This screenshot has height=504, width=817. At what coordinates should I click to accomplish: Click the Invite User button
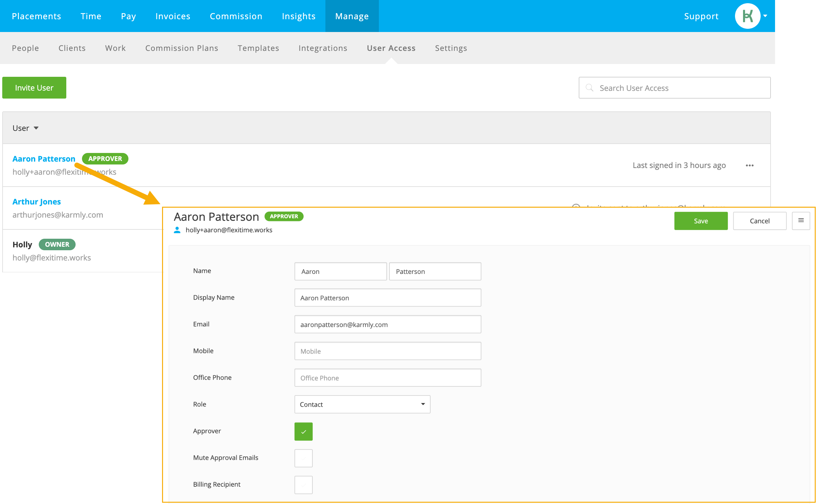click(x=34, y=88)
